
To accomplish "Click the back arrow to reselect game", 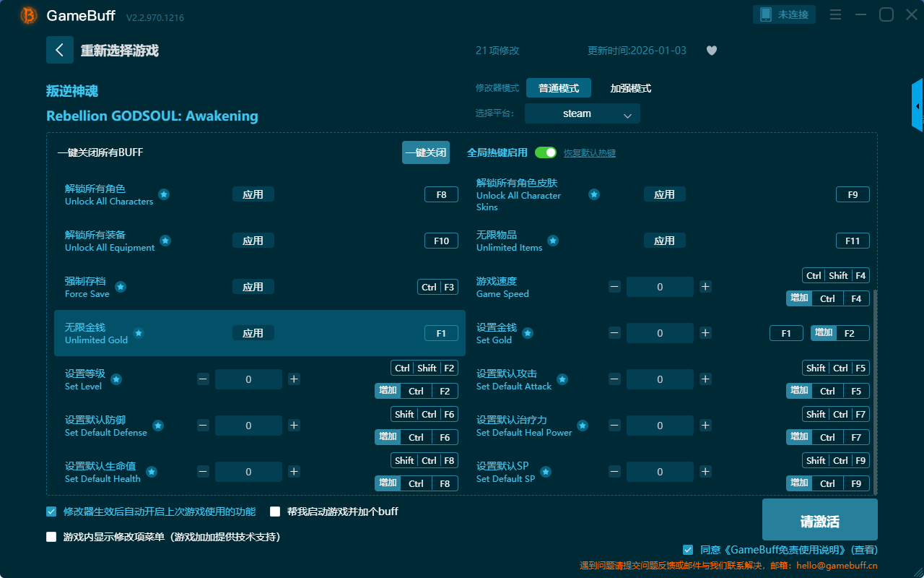I will coord(60,50).
